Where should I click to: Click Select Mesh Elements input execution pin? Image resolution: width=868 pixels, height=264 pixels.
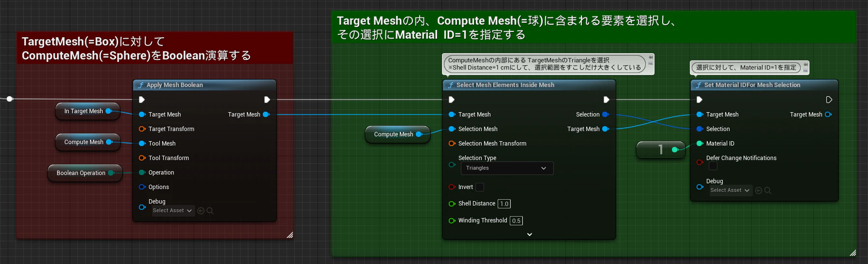click(452, 100)
